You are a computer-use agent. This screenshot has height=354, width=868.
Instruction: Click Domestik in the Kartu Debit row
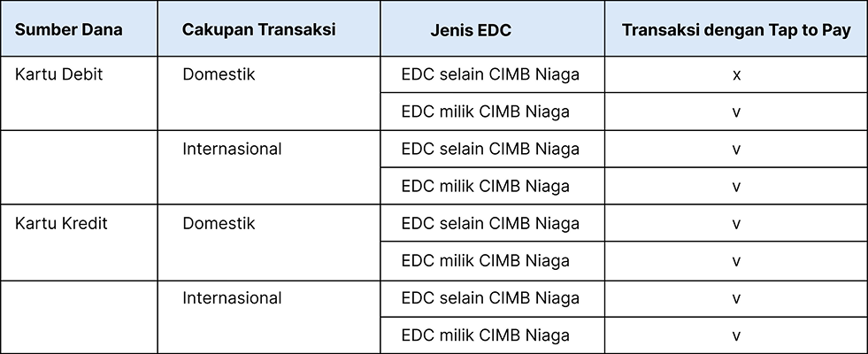[219, 74]
